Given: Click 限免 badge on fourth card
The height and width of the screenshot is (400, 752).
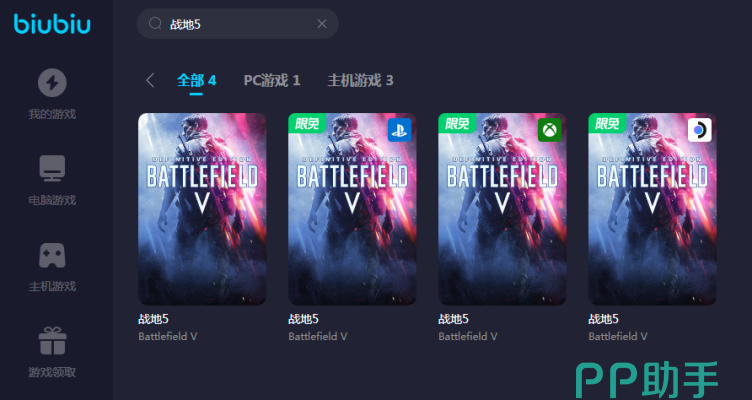Looking at the screenshot, I should pyautogui.click(x=607, y=123).
